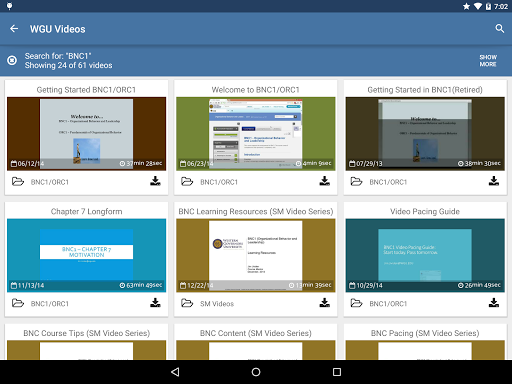Tap the Android home button

[256, 372]
